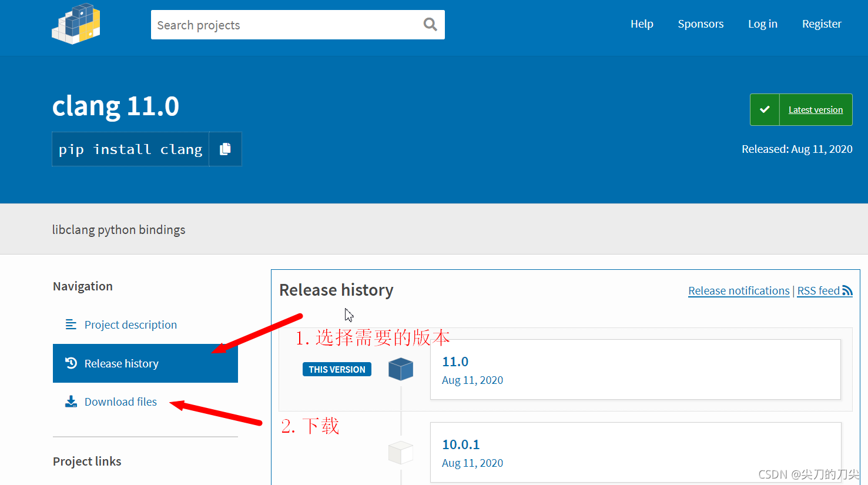Go to Log in

pos(763,24)
